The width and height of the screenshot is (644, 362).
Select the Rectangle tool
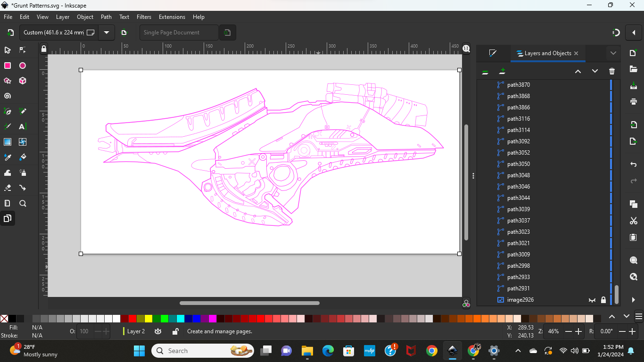coord(8,66)
